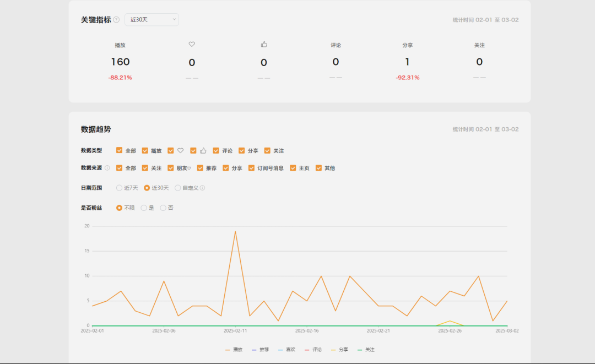Click the 数据趋势 section heading
This screenshot has height=364, width=595.
coord(96,129)
